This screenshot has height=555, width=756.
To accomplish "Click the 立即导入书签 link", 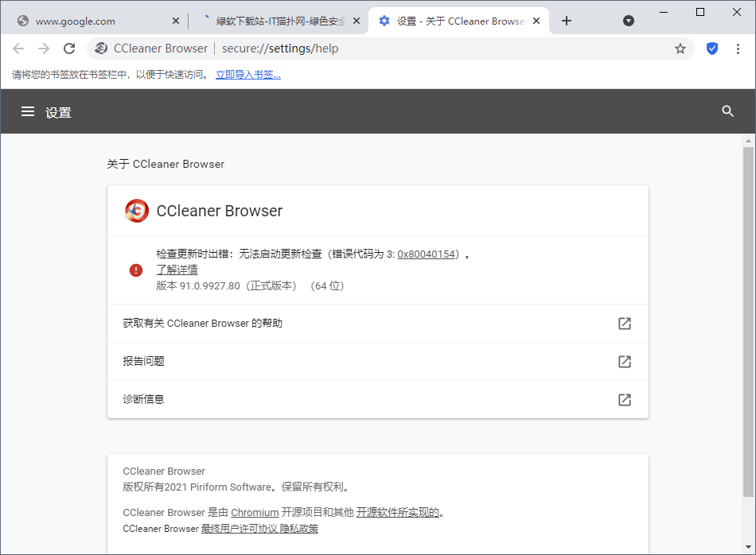I will pos(247,74).
